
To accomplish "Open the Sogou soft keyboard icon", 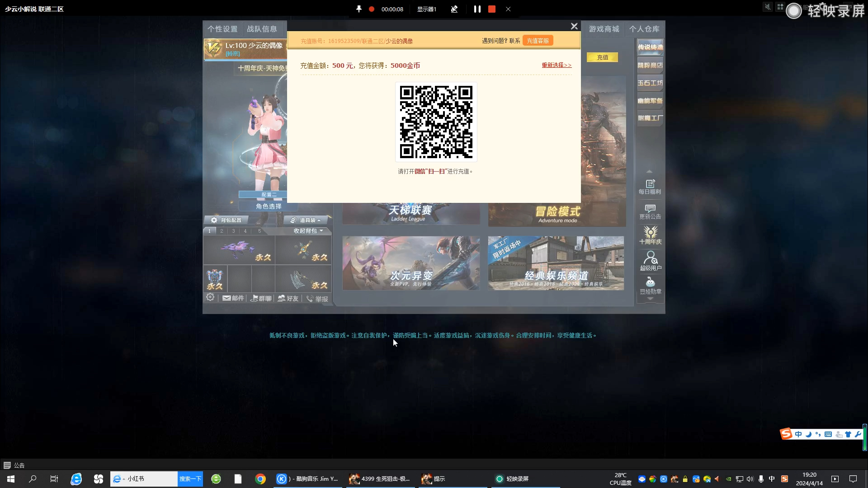I will click(828, 434).
